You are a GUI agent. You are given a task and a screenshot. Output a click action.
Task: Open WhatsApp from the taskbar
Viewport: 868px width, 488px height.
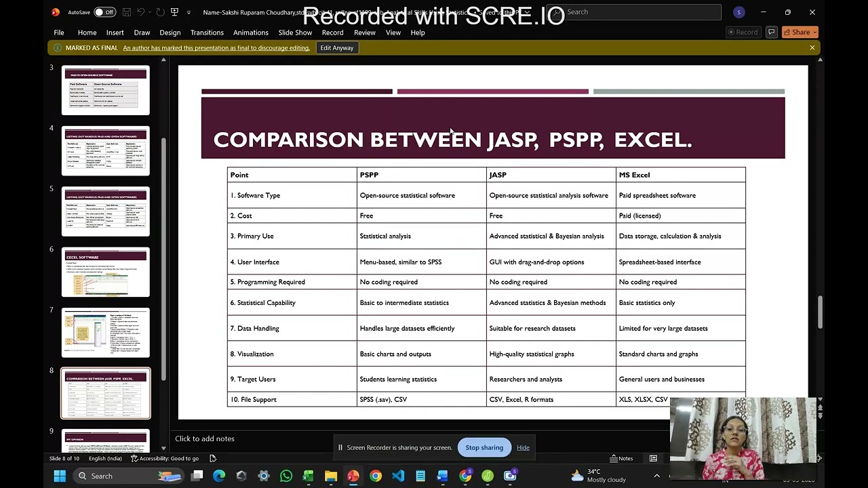coord(286,476)
